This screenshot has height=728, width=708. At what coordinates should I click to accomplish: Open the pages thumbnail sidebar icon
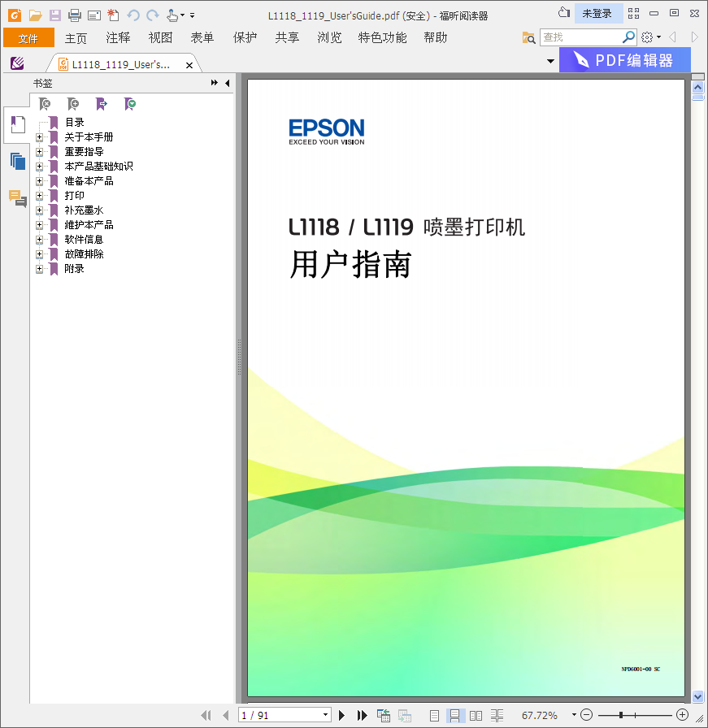[x=18, y=161]
